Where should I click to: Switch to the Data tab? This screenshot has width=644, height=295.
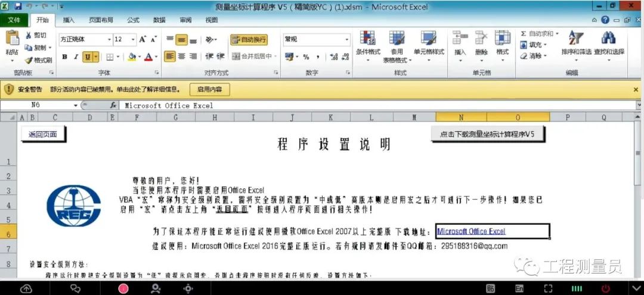[x=159, y=20]
